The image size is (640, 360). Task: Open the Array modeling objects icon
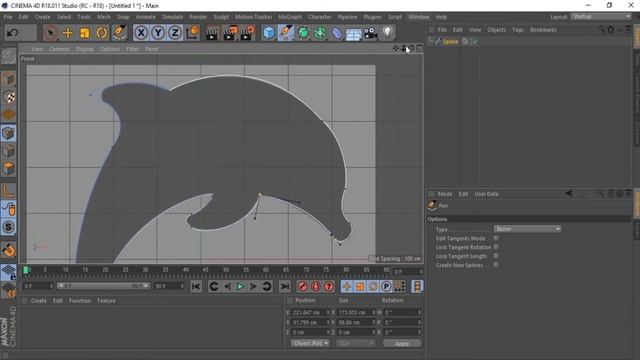(x=320, y=33)
